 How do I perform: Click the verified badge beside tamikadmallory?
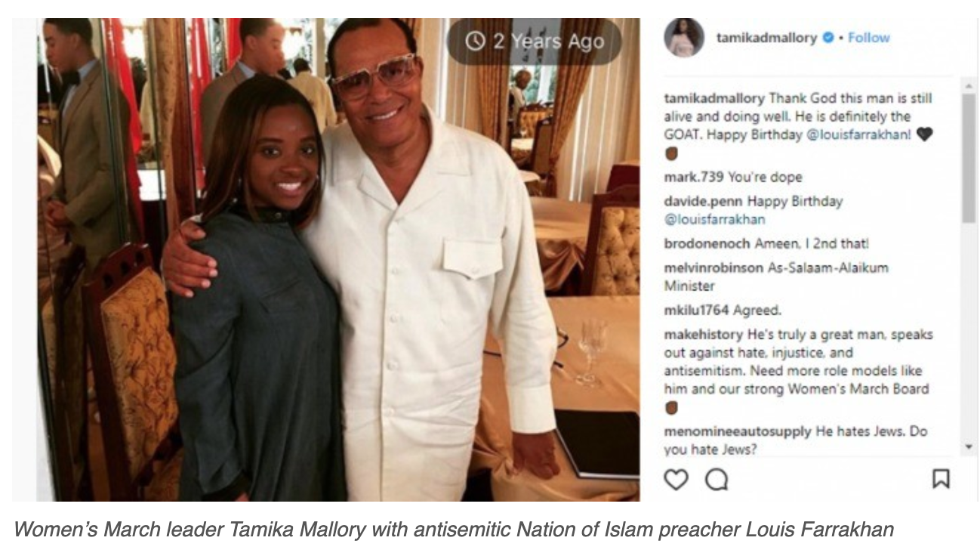pyautogui.click(x=829, y=38)
